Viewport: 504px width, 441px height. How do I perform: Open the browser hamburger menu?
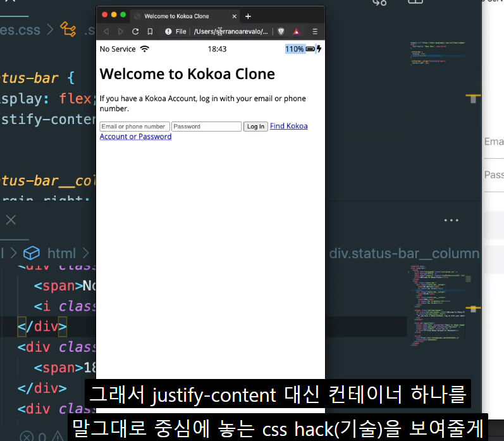[315, 32]
